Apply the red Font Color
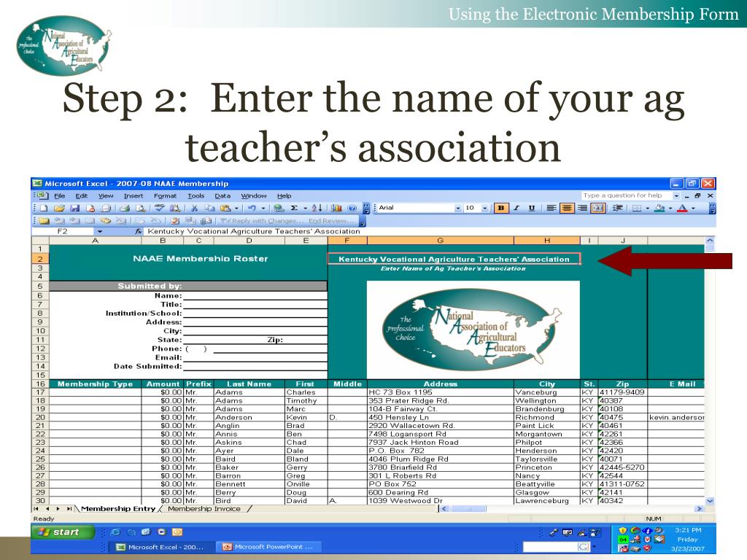Screen dimensions: 747x560 683,208
